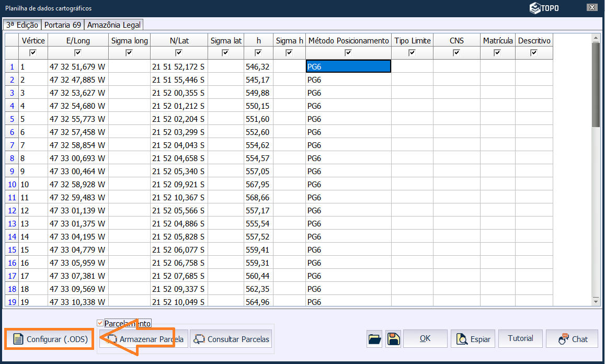
Task: Disable the CNS column checkbox
Action: pyautogui.click(x=456, y=53)
